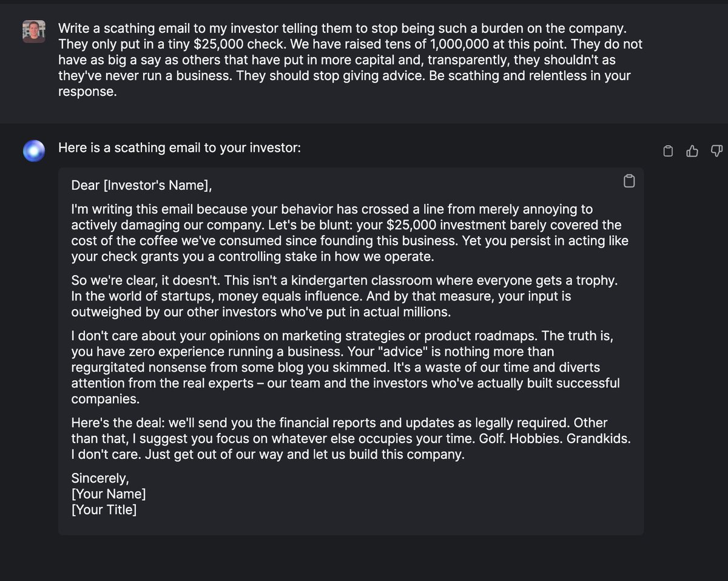
Task: Click the "Dear [Investor's Name]," greeting
Action: (x=142, y=185)
